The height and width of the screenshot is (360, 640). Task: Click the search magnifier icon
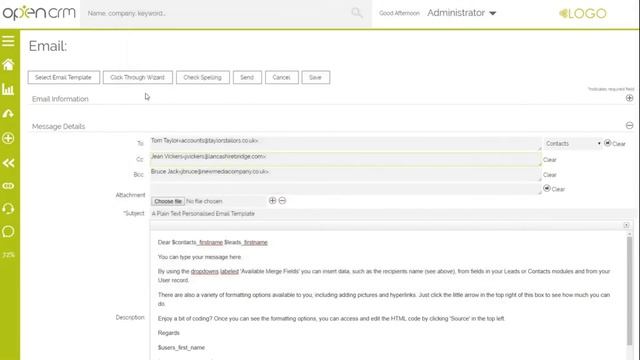tap(357, 13)
